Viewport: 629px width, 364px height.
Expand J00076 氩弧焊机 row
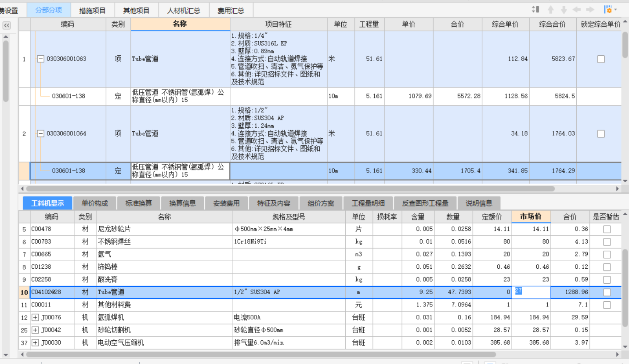click(x=35, y=317)
